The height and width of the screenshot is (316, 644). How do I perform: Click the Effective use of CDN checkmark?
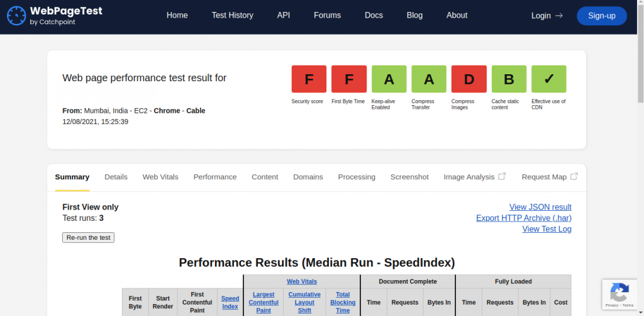[548, 79]
